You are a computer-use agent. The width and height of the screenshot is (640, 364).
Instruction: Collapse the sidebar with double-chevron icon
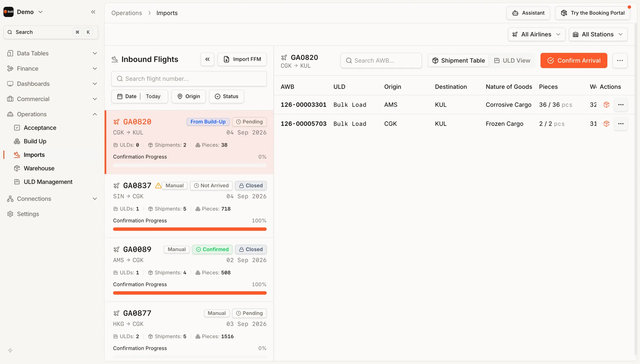tap(93, 12)
